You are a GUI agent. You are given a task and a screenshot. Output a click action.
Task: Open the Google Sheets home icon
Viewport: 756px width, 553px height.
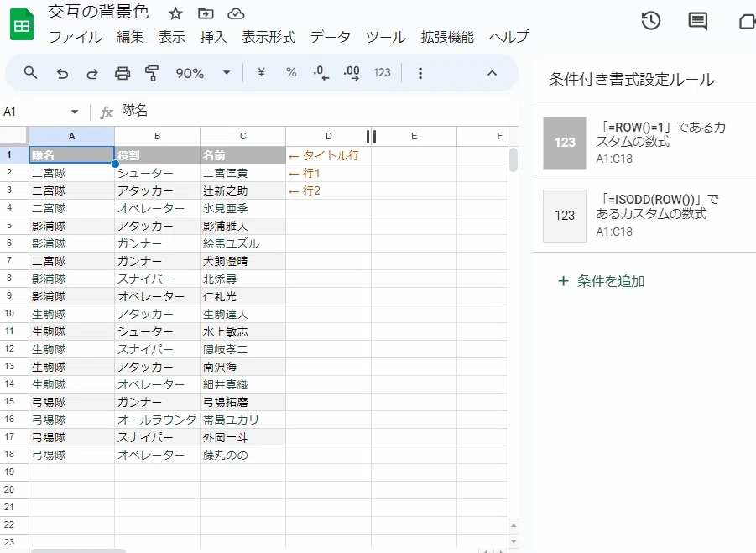coord(22,24)
